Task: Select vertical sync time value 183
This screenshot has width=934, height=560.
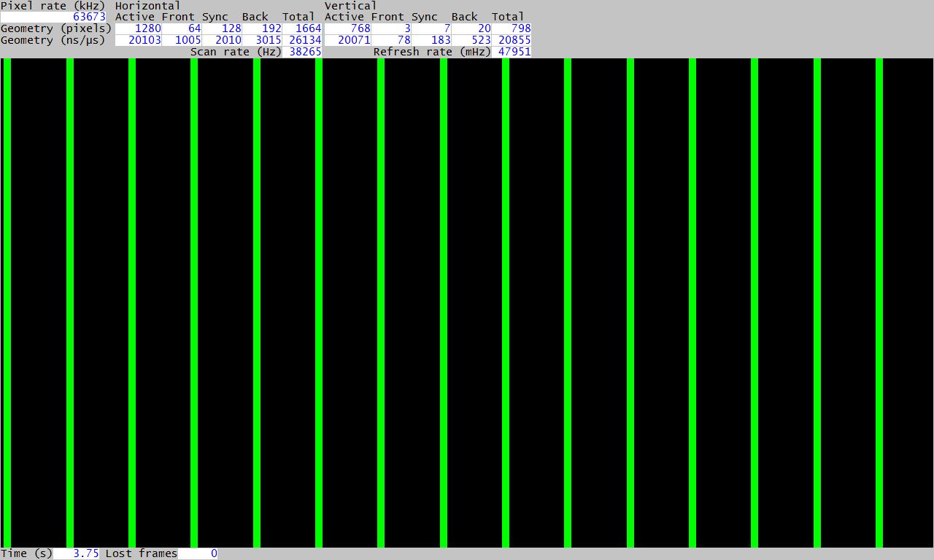Action: coord(431,40)
